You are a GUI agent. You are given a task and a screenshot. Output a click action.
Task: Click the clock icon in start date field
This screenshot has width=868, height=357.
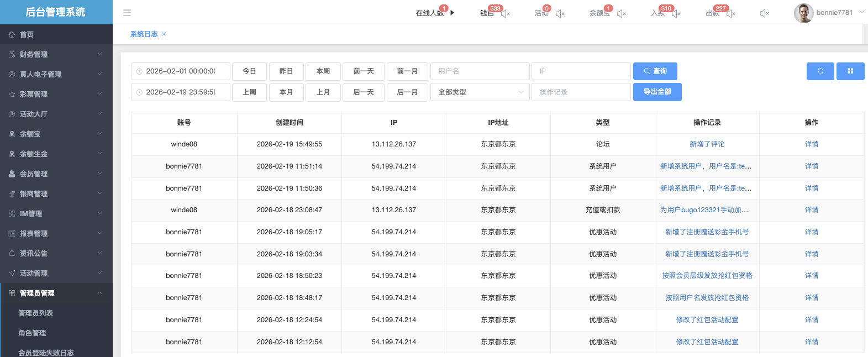pos(139,71)
